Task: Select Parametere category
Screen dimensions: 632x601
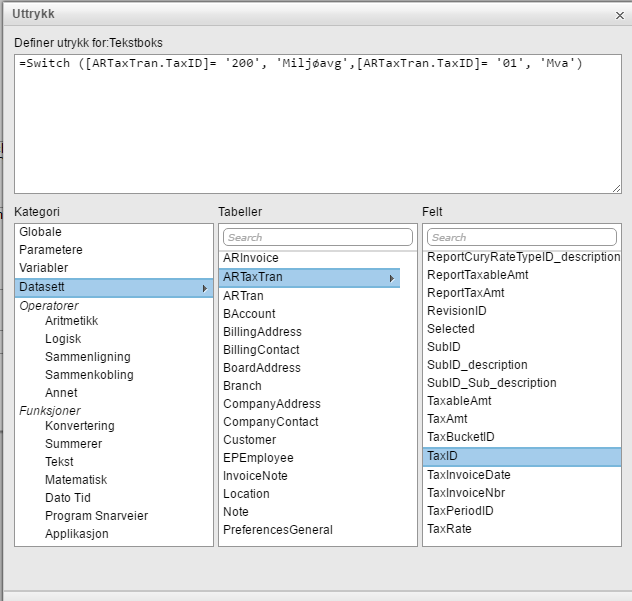Action: (51, 250)
